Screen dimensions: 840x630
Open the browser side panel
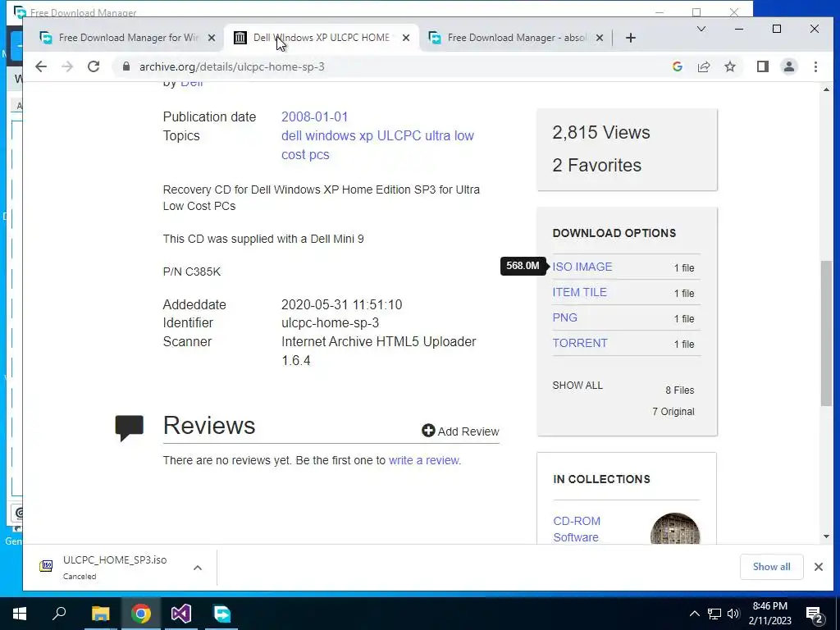pyautogui.click(x=762, y=66)
